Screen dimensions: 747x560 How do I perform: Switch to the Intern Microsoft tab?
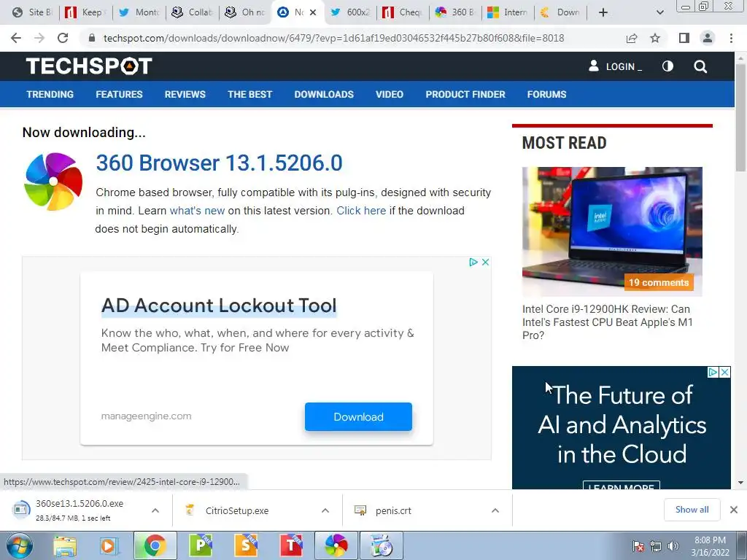[x=508, y=12]
